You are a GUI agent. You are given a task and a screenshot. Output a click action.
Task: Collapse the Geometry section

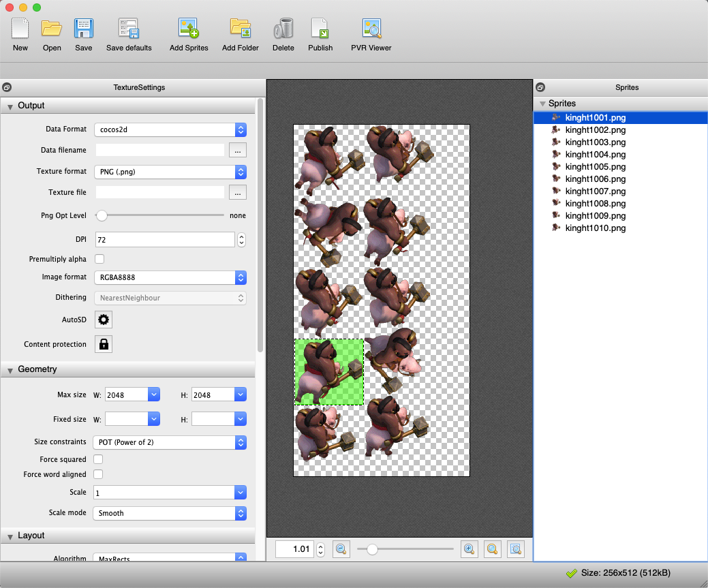[11, 370]
